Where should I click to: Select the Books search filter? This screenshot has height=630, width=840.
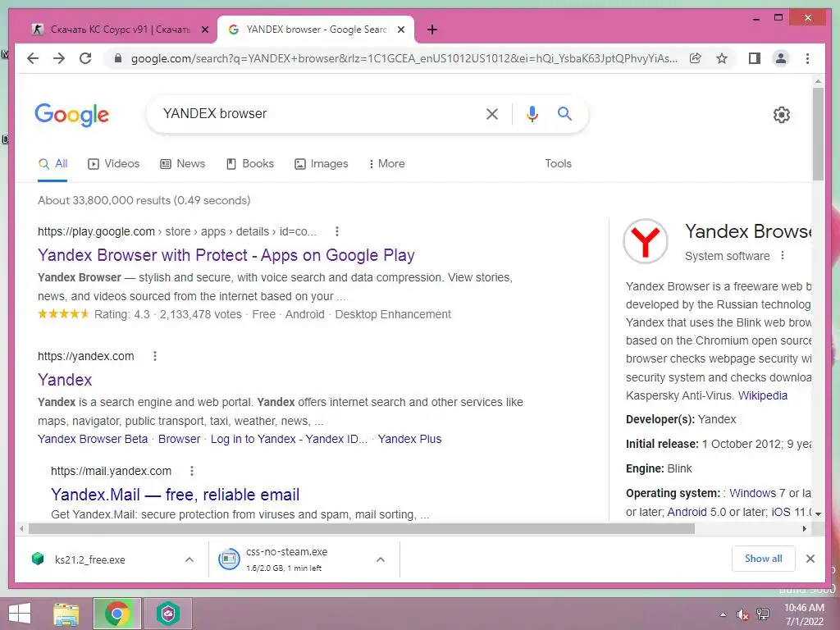point(249,164)
